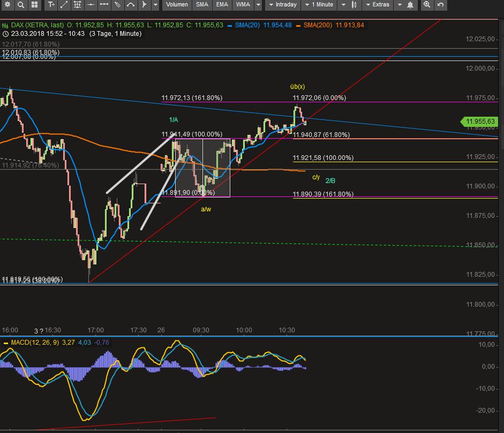Viewport: 504px width, 433px height.
Task: Open candlestick chart type dropdown
Action: tap(349, 4)
